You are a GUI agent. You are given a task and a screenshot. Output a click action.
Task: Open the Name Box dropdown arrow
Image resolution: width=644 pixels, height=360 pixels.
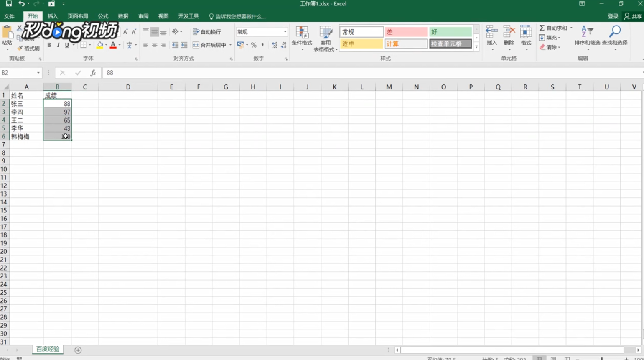click(x=38, y=73)
